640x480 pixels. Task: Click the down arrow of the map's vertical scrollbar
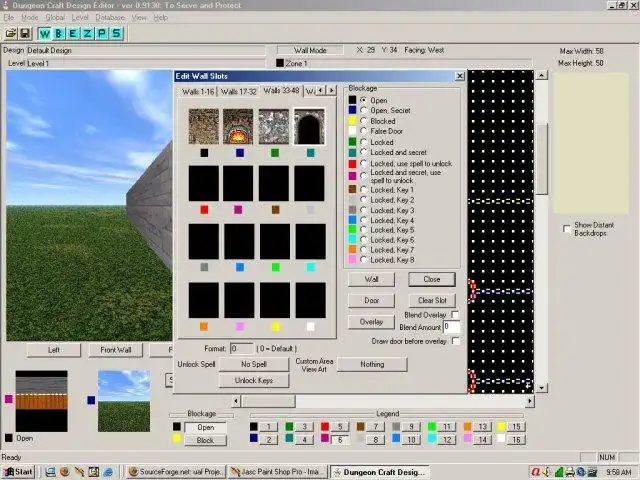pos(541,388)
